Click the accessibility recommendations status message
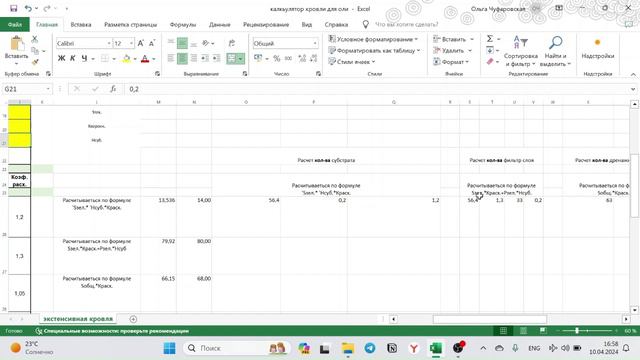Viewport: 640px width, 360px height. (x=112, y=331)
